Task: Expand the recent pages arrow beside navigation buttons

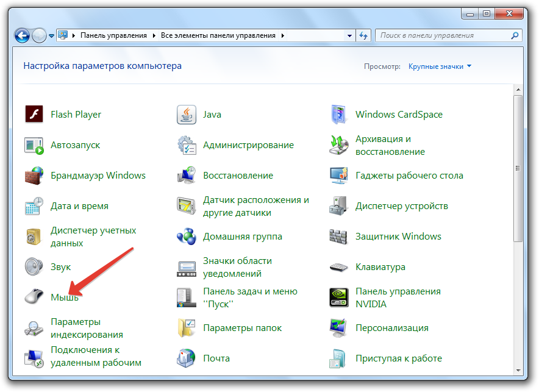Action: (51, 36)
